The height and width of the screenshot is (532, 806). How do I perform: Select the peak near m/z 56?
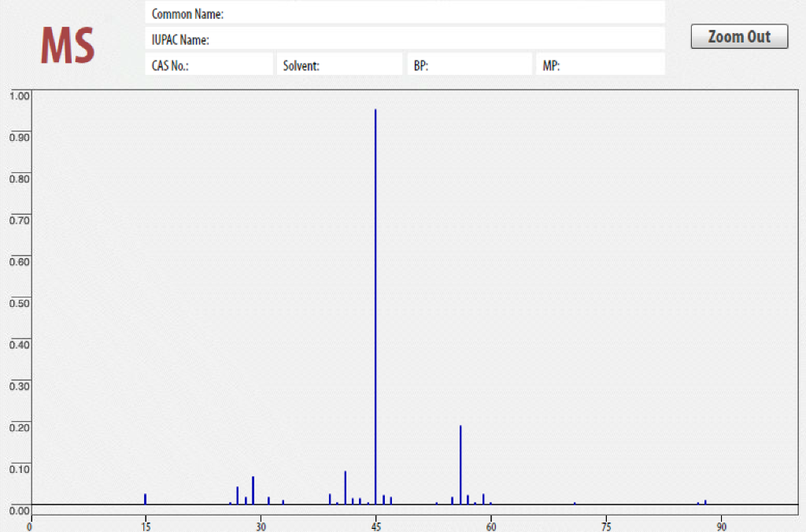pyautogui.click(x=460, y=464)
